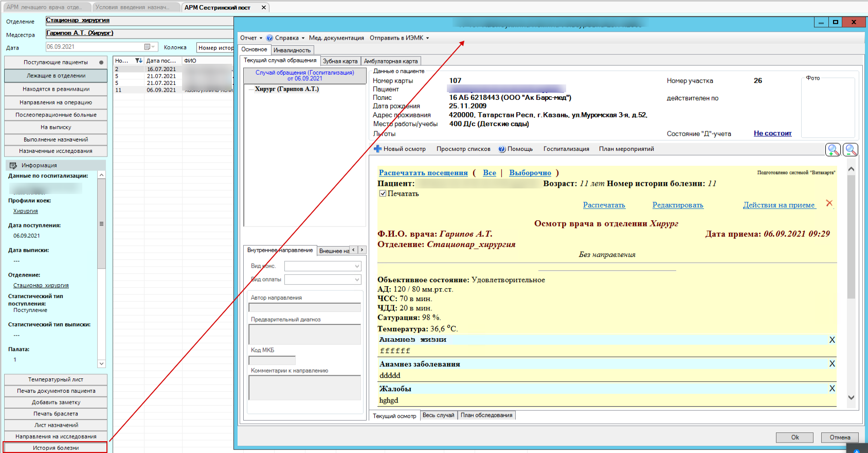
Task: Click the История болезни button
Action: point(56,448)
